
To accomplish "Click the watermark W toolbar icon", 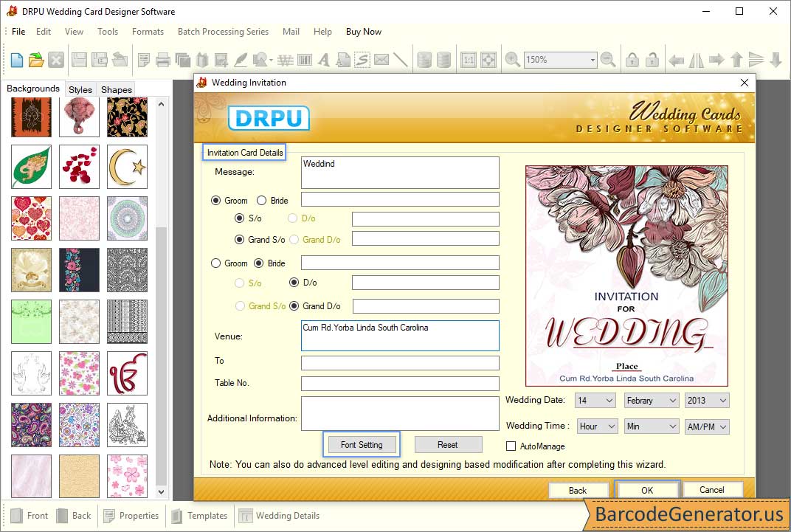I will coord(286,60).
